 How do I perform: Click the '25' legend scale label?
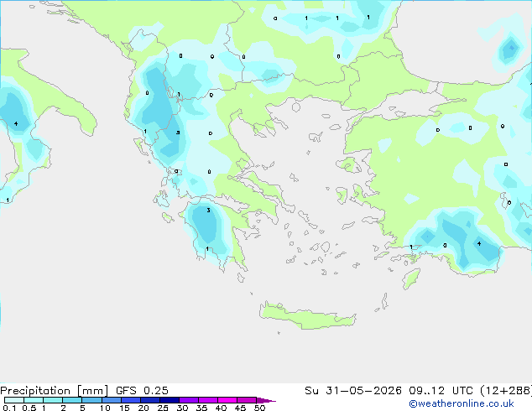163,408
